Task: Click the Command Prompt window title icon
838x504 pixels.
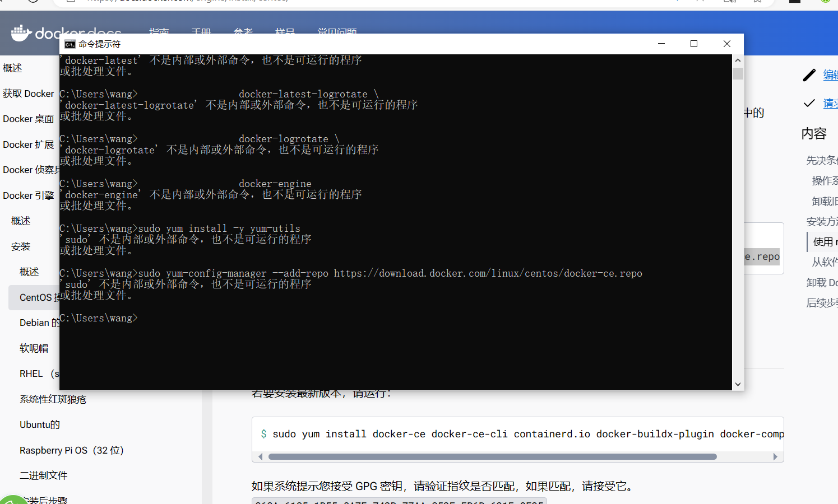Action: (x=70, y=44)
